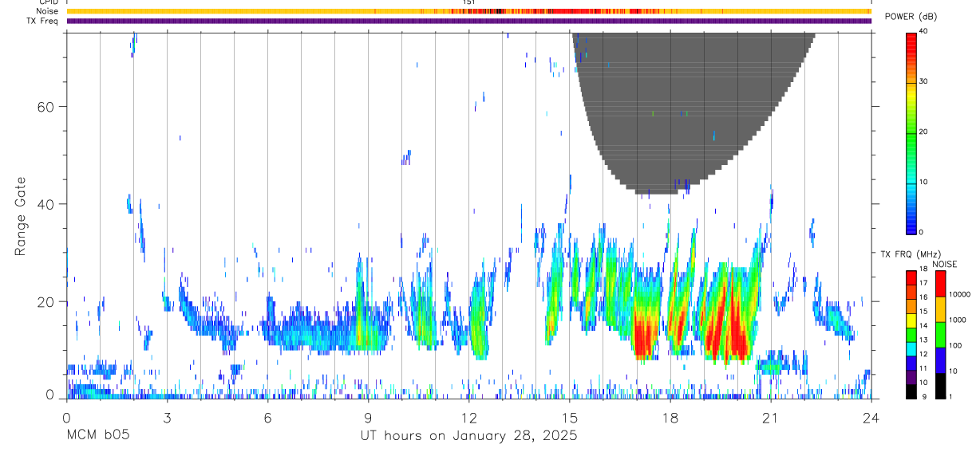Screen dimensions: 980x452
Task: Click the Range Gate tick label '20'
Action: pyautogui.click(x=47, y=302)
